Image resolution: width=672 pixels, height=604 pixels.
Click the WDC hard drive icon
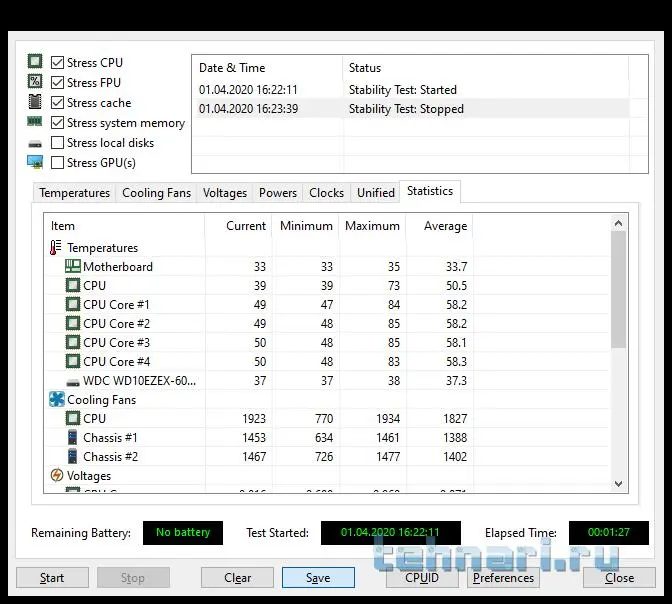tap(73, 381)
